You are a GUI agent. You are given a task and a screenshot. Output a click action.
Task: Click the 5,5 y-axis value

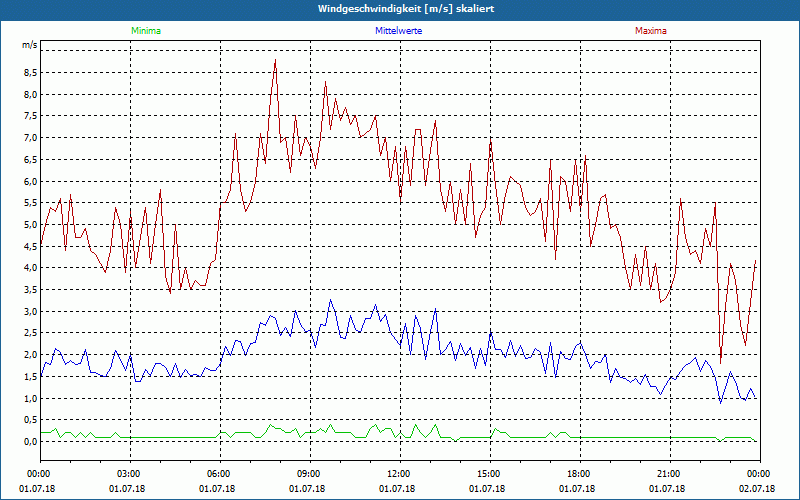point(31,203)
